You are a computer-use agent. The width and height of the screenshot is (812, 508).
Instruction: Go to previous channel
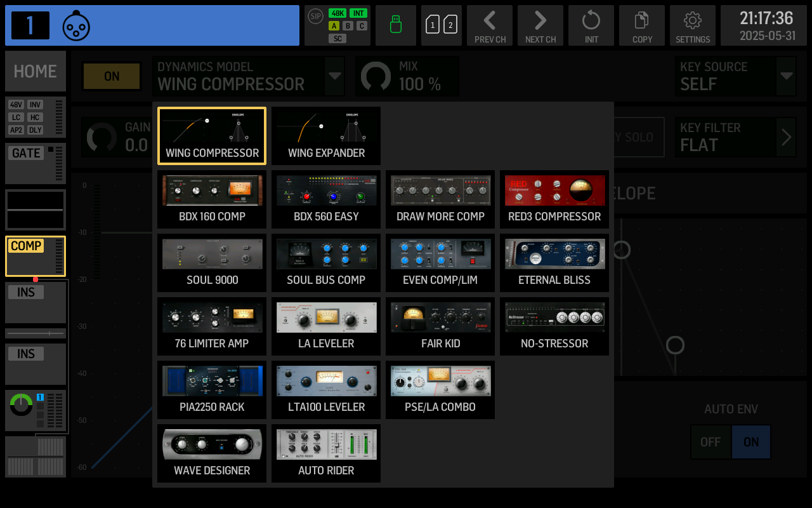(x=490, y=25)
